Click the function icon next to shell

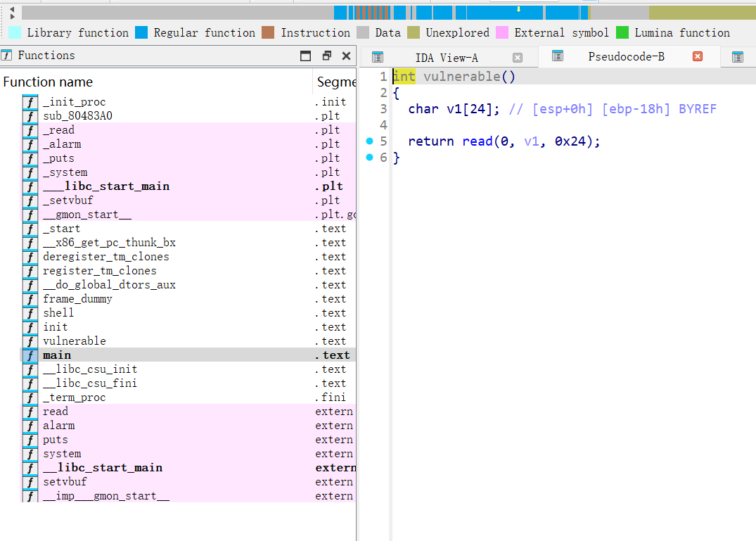click(x=30, y=313)
